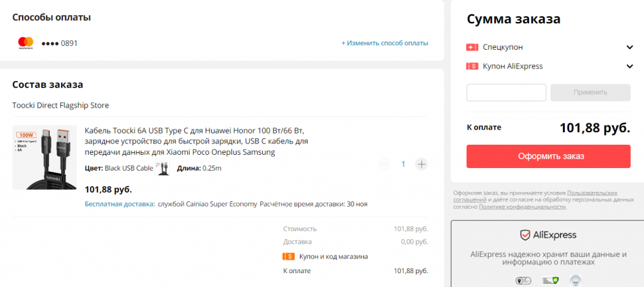Click the Способы оплаты heading

(x=52, y=18)
